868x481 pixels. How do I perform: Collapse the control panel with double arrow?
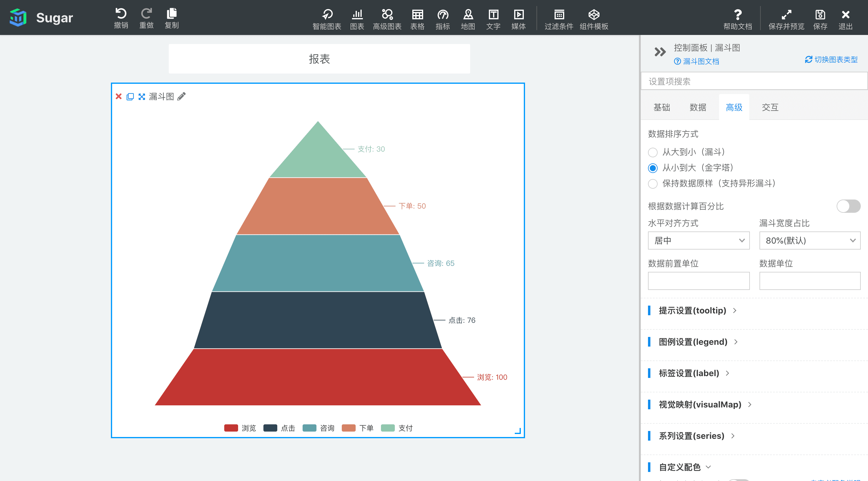[660, 52]
